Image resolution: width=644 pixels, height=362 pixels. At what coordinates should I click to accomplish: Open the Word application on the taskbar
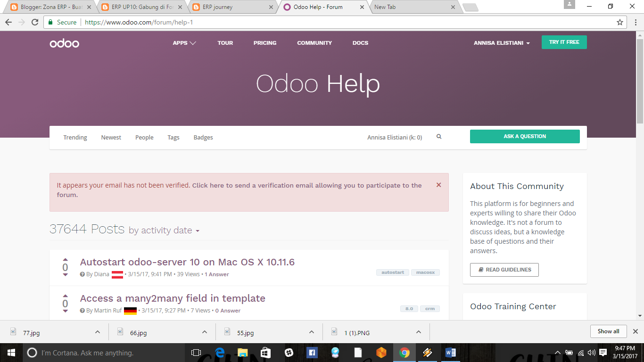(450, 353)
